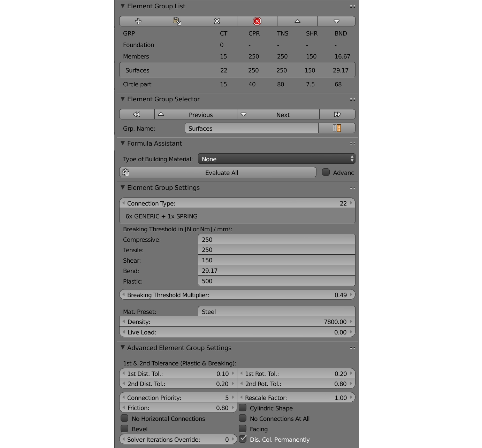Collapse Advanced Element Group Settings panel
Screen dimensions: 482x448
point(123,347)
